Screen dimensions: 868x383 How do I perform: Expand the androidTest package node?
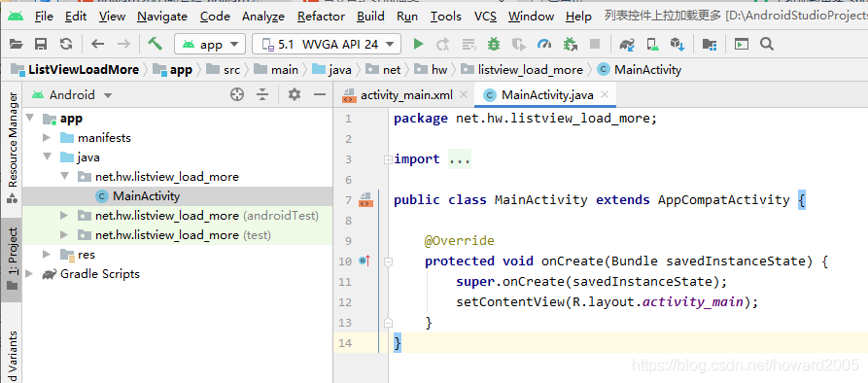point(65,216)
